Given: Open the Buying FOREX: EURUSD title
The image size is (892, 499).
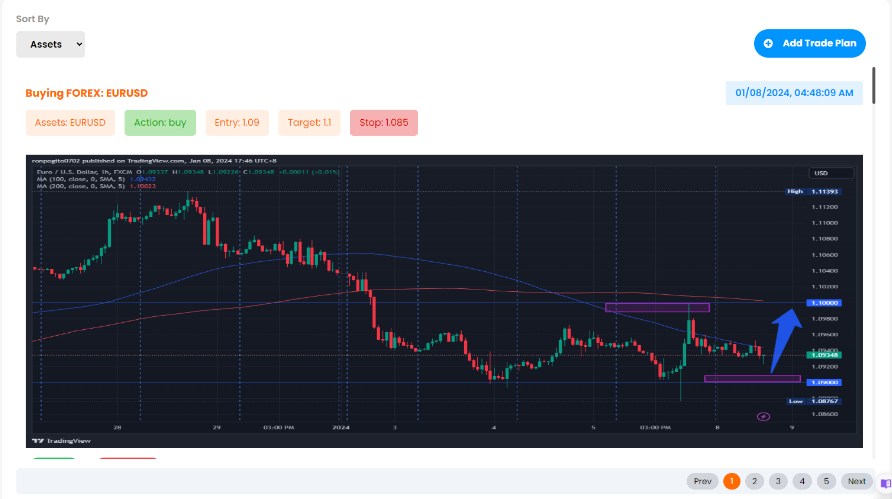Looking at the screenshot, I should [x=86, y=93].
